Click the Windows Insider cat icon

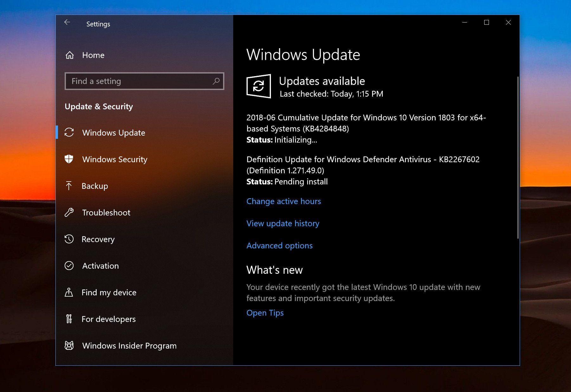[x=69, y=345]
